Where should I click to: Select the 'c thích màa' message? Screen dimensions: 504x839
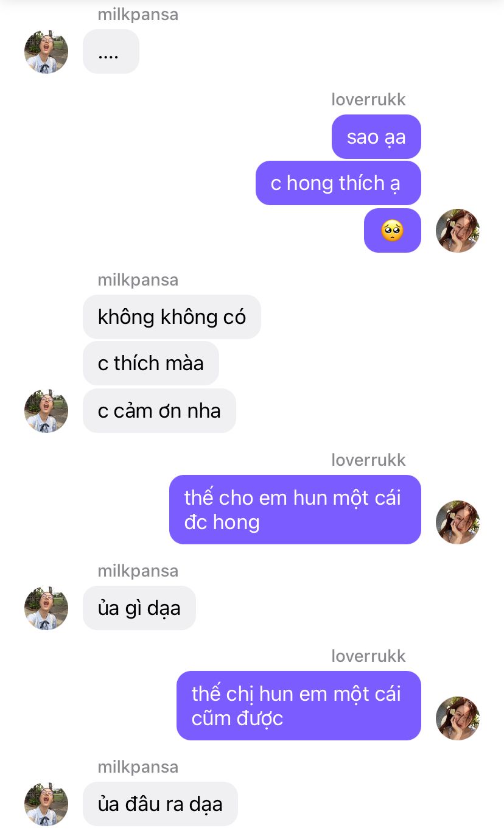(151, 363)
